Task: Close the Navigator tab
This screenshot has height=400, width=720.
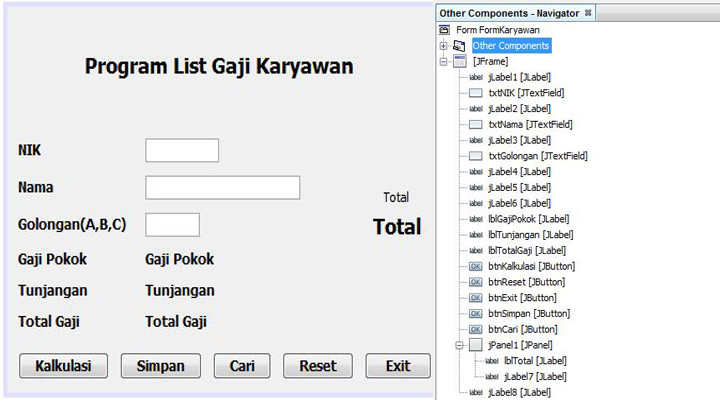Action: point(588,13)
